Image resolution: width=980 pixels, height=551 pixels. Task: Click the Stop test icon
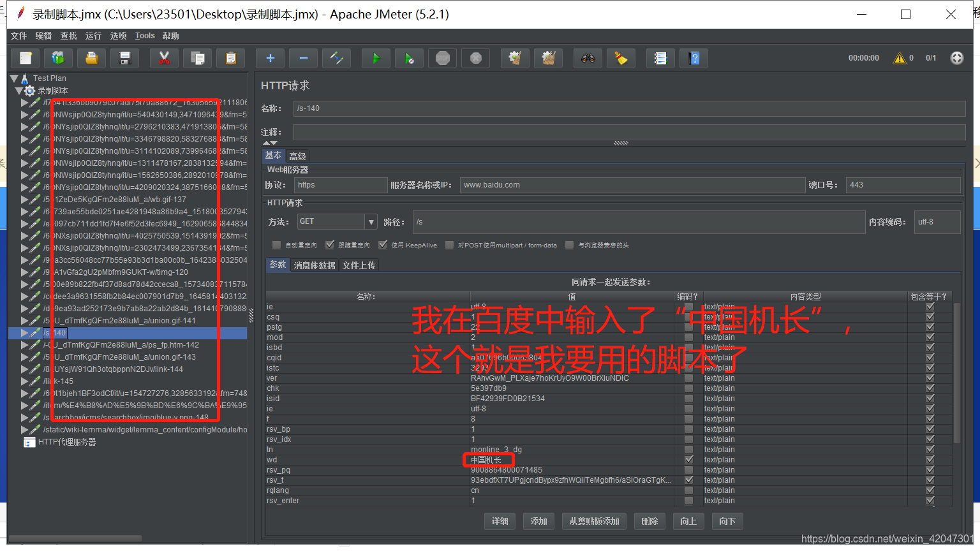(x=443, y=58)
